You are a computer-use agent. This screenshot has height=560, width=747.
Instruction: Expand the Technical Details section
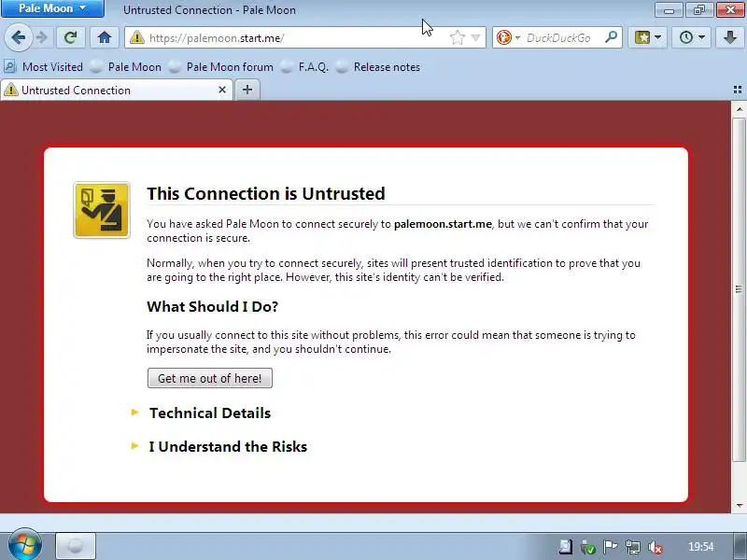pyautogui.click(x=209, y=413)
